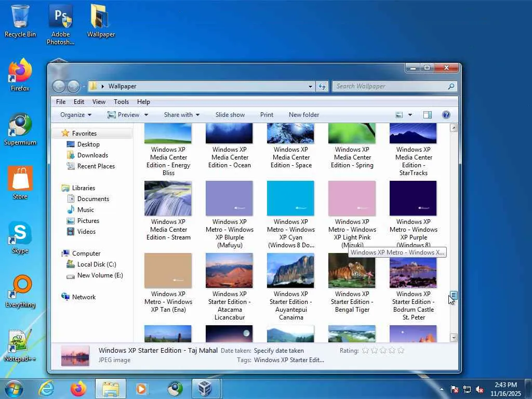Open the recent pages dropdown beside Forward
Viewport: 532px width, 399px height.
pos(84,87)
